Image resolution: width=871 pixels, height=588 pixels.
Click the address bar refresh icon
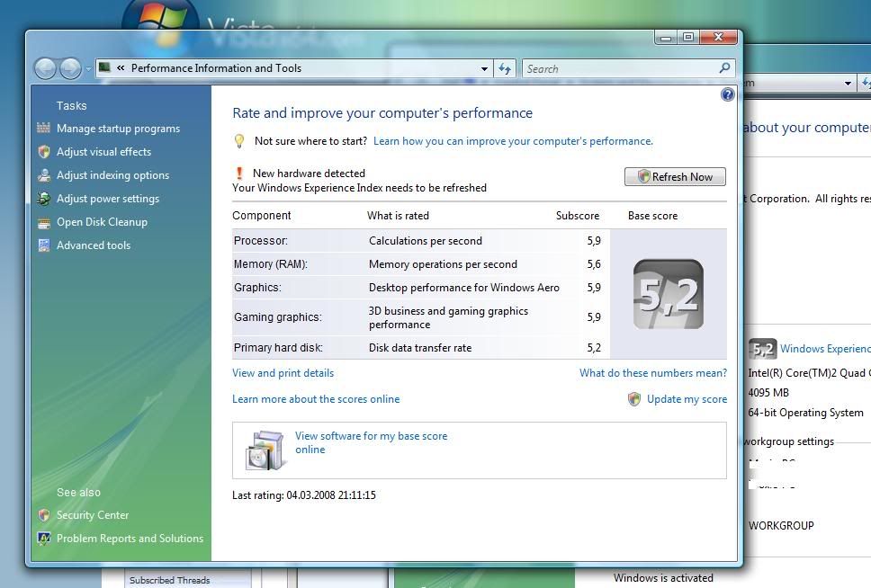tap(505, 69)
